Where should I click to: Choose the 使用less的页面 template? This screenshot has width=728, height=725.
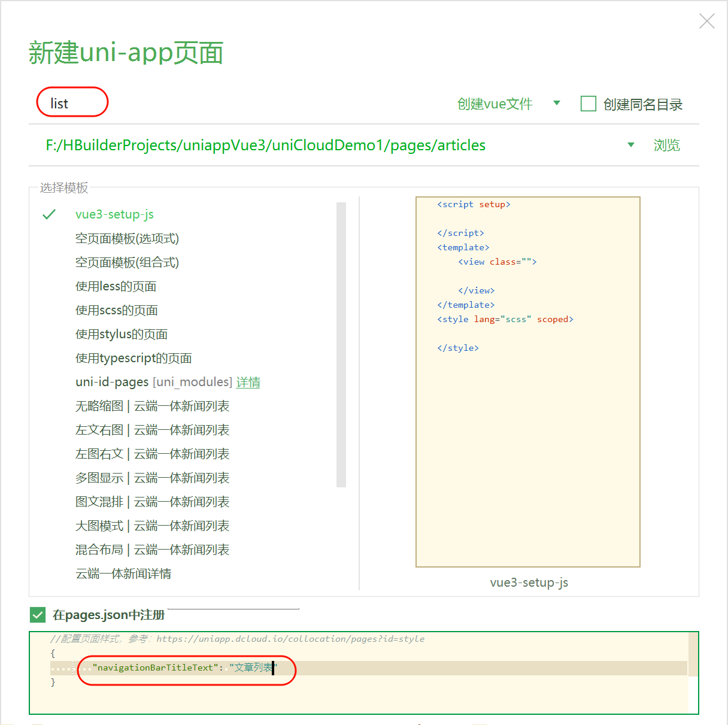(x=116, y=286)
